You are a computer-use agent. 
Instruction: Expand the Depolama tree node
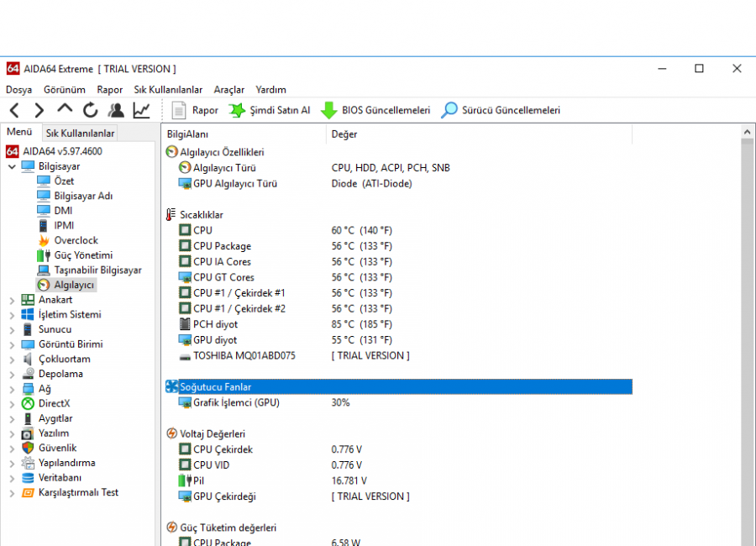point(12,375)
